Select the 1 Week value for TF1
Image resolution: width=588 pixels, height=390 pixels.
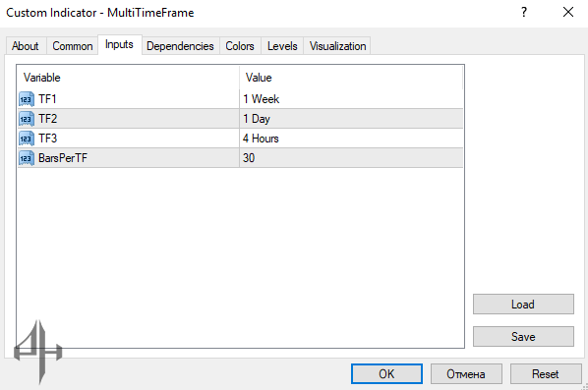pos(351,99)
